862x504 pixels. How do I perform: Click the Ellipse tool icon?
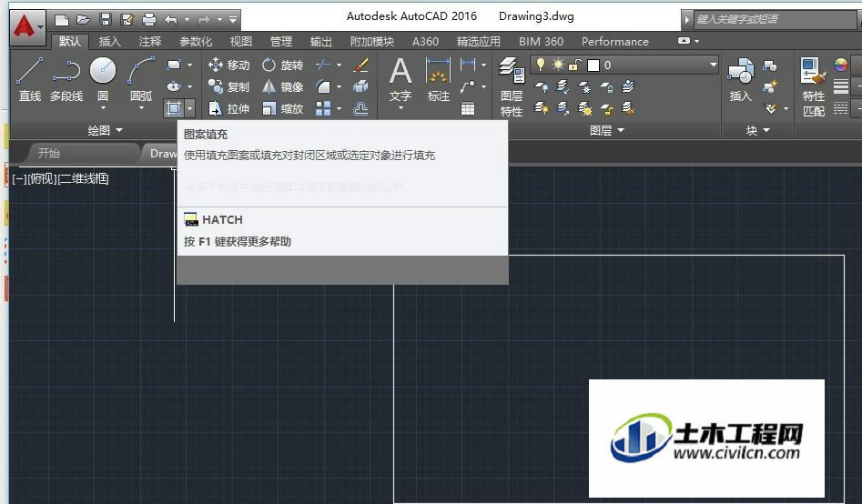pyautogui.click(x=174, y=86)
